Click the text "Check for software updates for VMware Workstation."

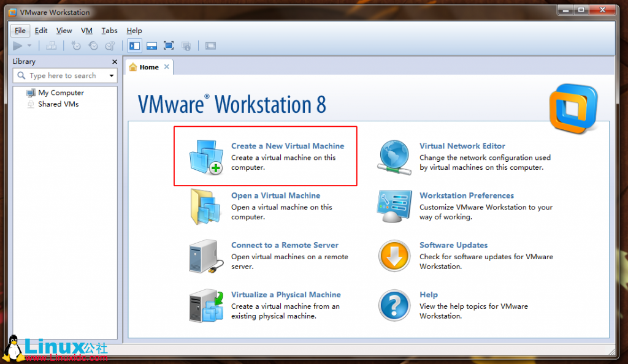click(486, 262)
